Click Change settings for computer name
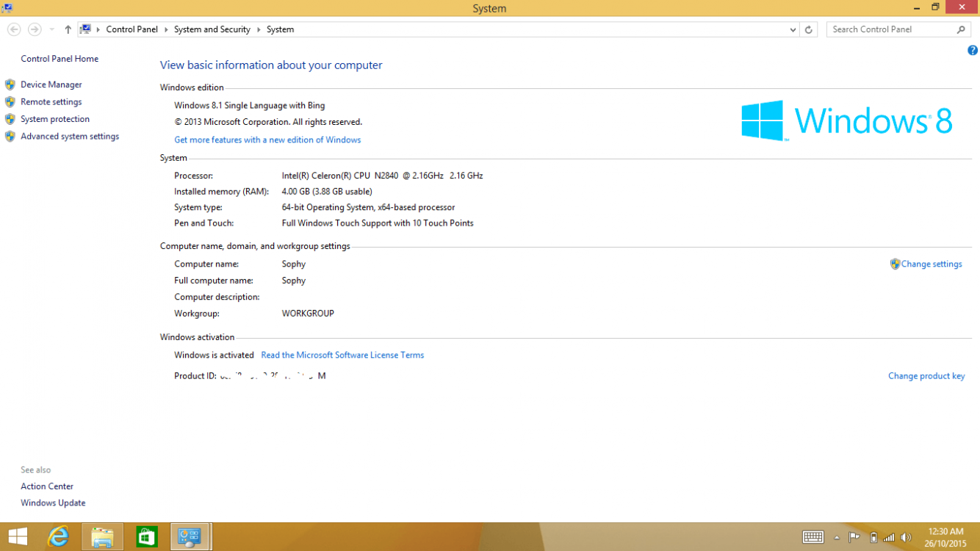980x551 pixels. [932, 264]
